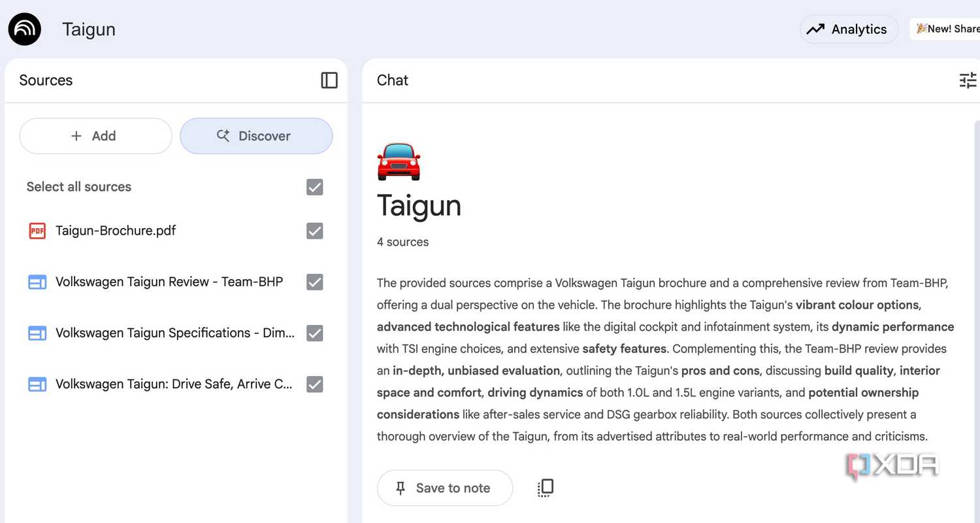Click the Taigun notebook title

89,29
